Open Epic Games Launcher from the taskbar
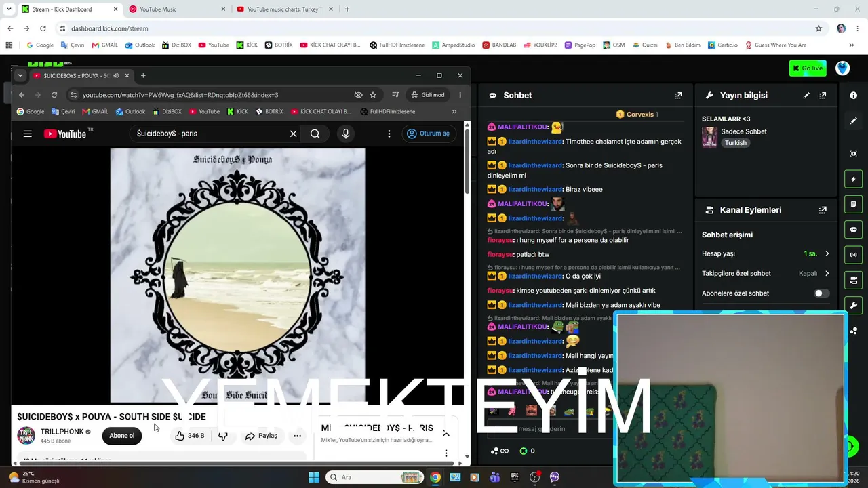 point(515,477)
